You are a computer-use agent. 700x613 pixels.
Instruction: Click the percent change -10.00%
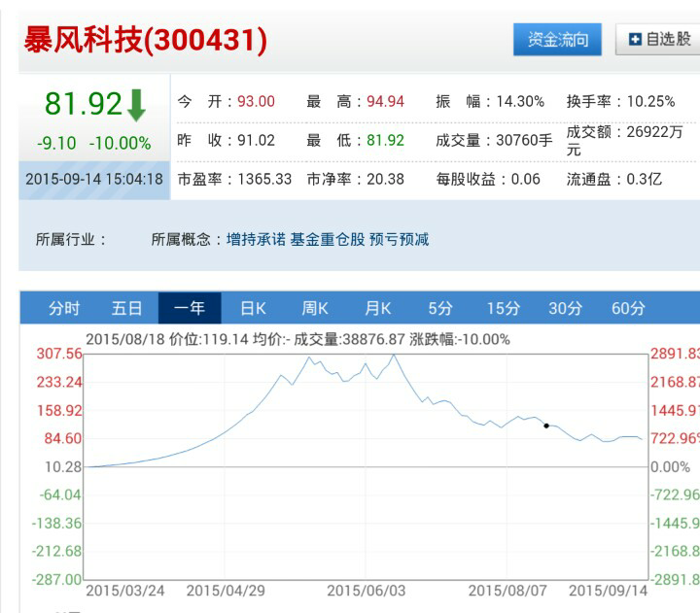coord(121,144)
